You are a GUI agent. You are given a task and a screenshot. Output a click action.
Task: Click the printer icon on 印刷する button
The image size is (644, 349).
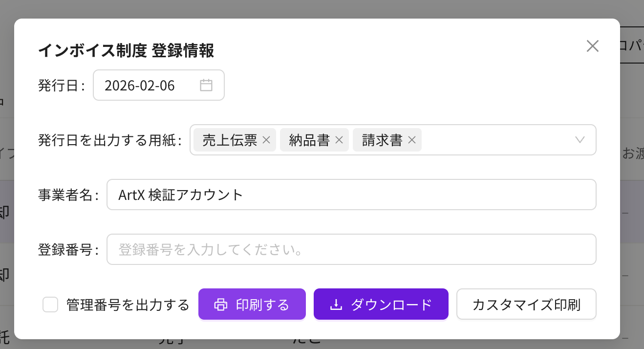tap(221, 304)
